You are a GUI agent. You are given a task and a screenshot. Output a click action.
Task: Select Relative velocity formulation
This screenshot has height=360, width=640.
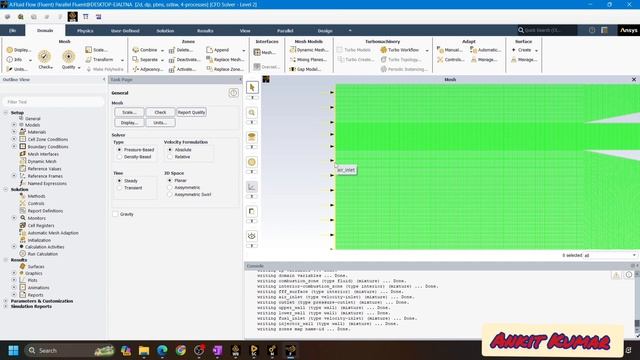coord(170,157)
